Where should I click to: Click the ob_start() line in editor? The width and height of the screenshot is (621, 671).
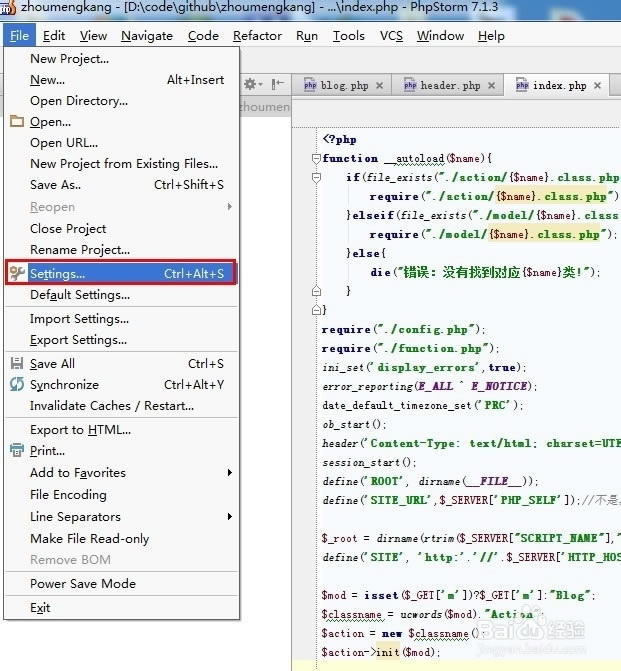[x=354, y=425]
